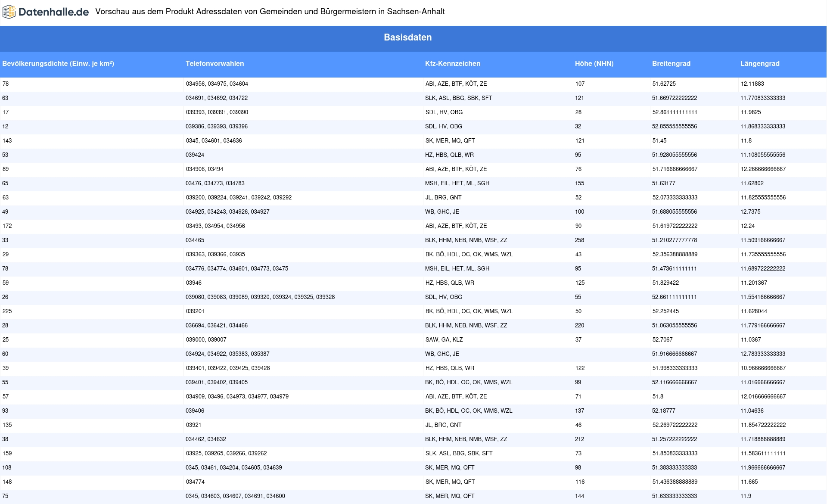Viewport: 827px width, 504px height.
Task: Click cell MSH, EIL, HET, ML, SGH with 155 height
Action: click(x=457, y=184)
